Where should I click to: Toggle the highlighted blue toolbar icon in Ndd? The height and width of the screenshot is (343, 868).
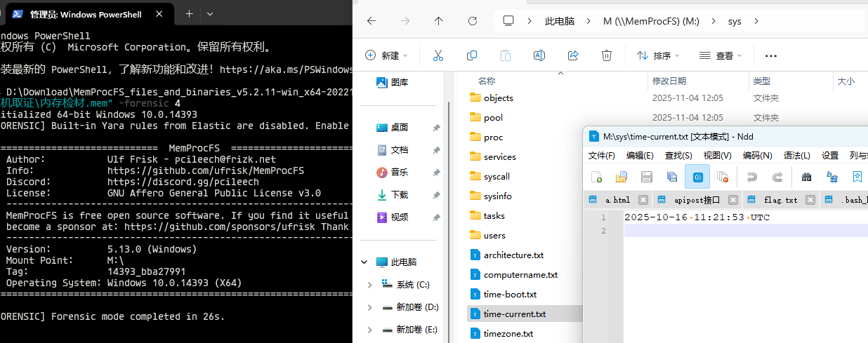click(x=697, y=177)
